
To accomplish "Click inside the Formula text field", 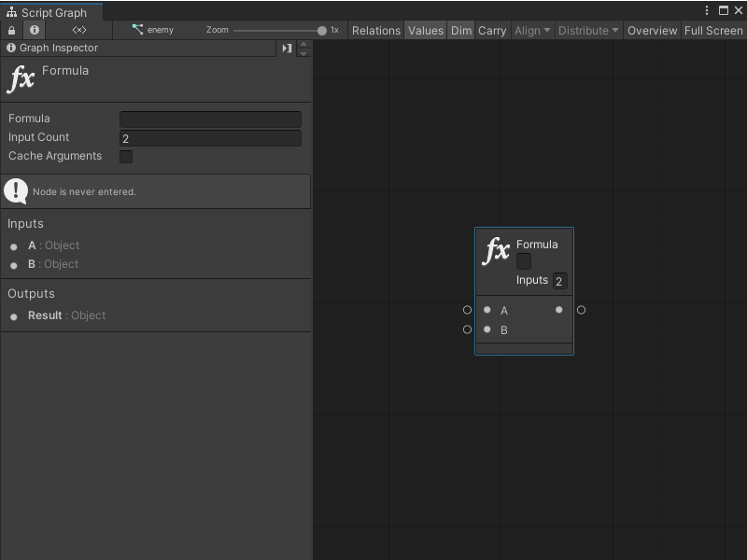I will point(209,119).
